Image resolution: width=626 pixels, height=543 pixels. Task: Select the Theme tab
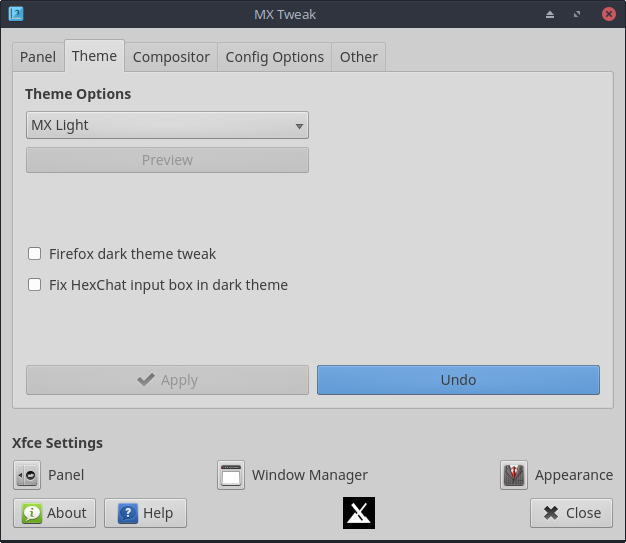pos(94,56)
